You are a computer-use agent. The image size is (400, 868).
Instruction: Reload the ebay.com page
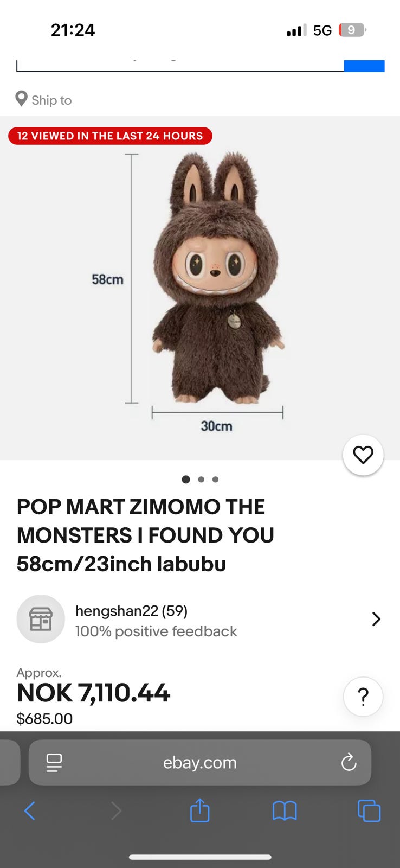tap(349, 762)
